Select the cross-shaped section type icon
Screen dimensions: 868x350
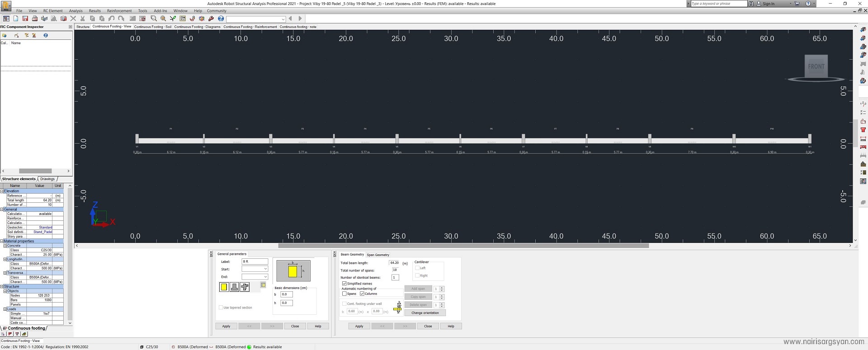tap(245, 287)
